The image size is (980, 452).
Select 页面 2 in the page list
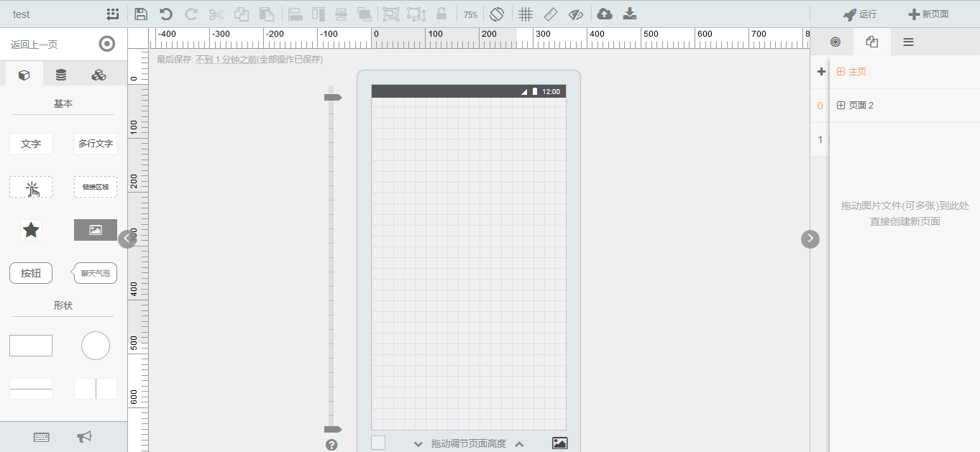point(861,106)
